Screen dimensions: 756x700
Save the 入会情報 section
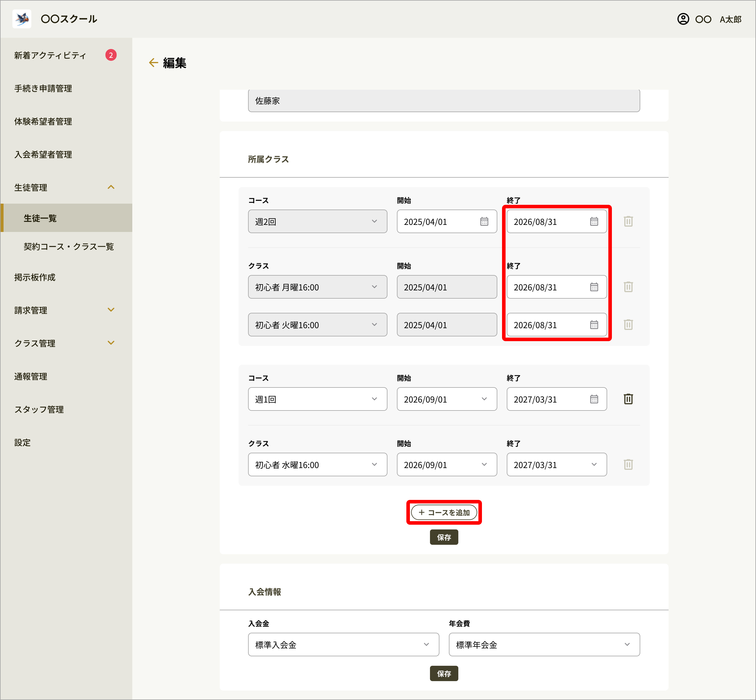[444, 673]
